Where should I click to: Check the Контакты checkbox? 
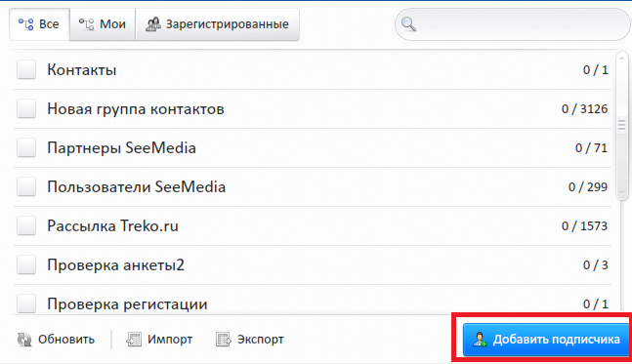pyautogui.click(x=26, y=69)
